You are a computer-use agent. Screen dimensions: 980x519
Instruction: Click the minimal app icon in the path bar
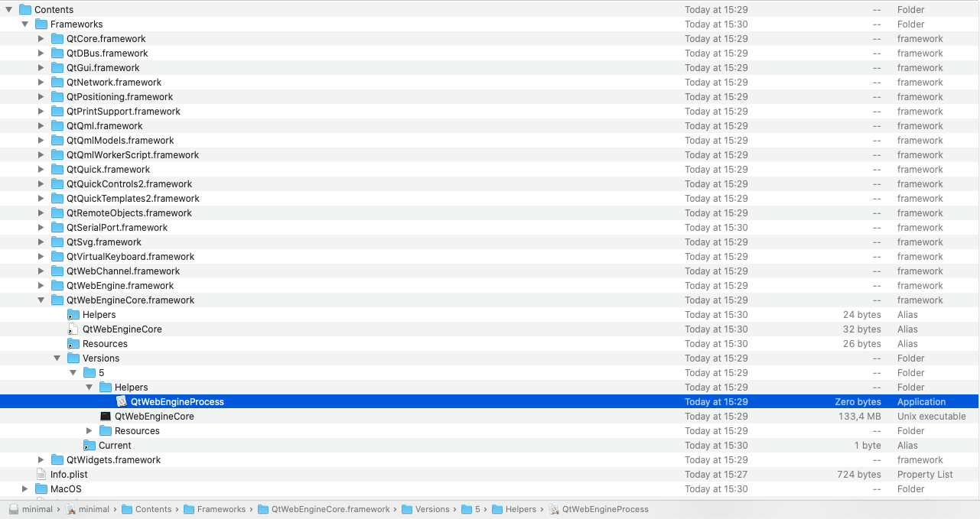tap(71, 509)
